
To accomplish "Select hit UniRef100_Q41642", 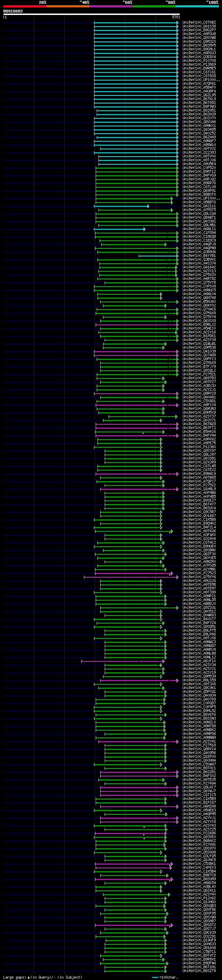I will tap(199, 267).
